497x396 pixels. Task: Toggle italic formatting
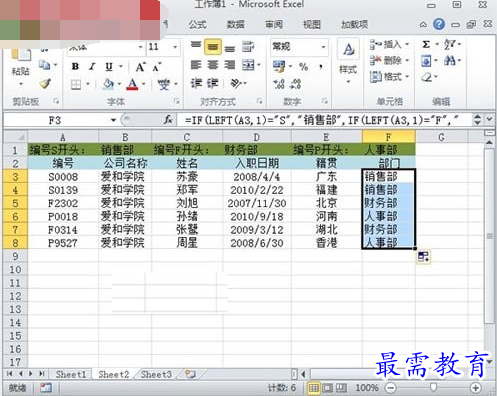tap(92, 66)
